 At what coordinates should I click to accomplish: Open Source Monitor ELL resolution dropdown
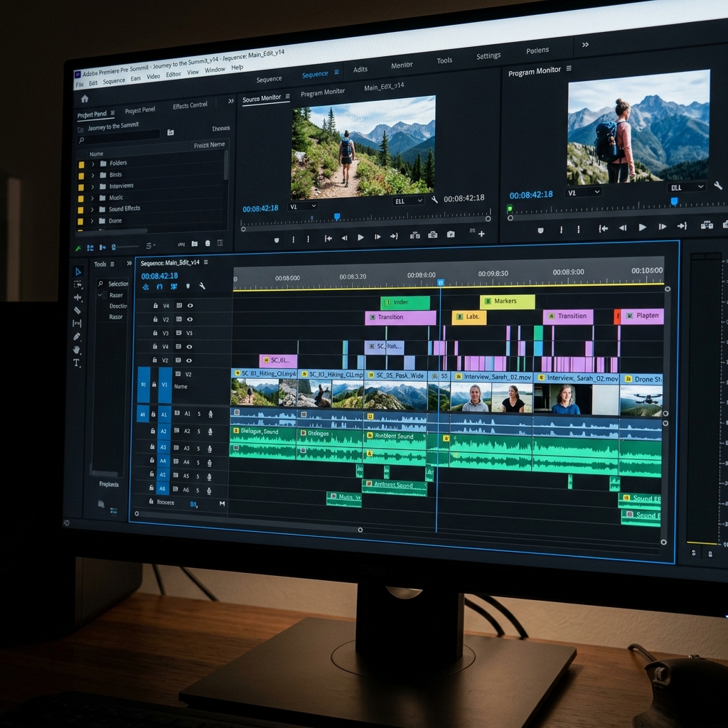click(409, 201)
